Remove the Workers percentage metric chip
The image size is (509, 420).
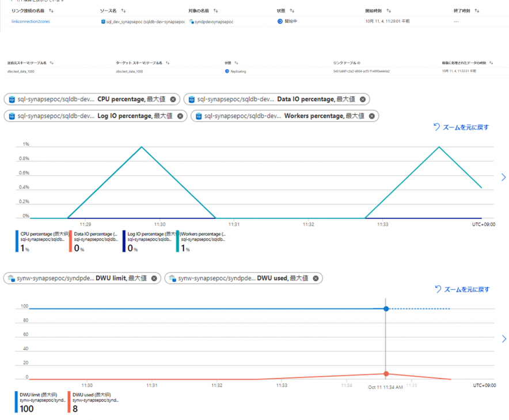(x=372, y=116)
